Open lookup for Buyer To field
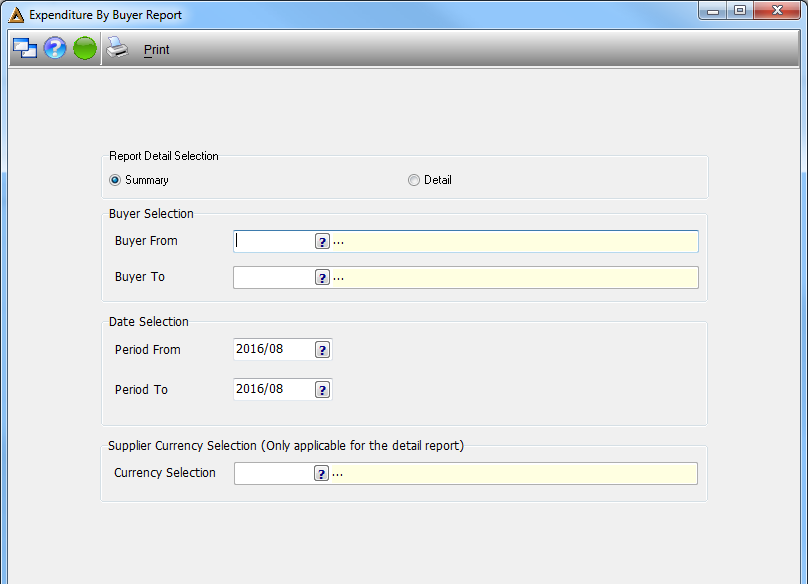This screenshot has width=808, height=584. coord(323,277)
